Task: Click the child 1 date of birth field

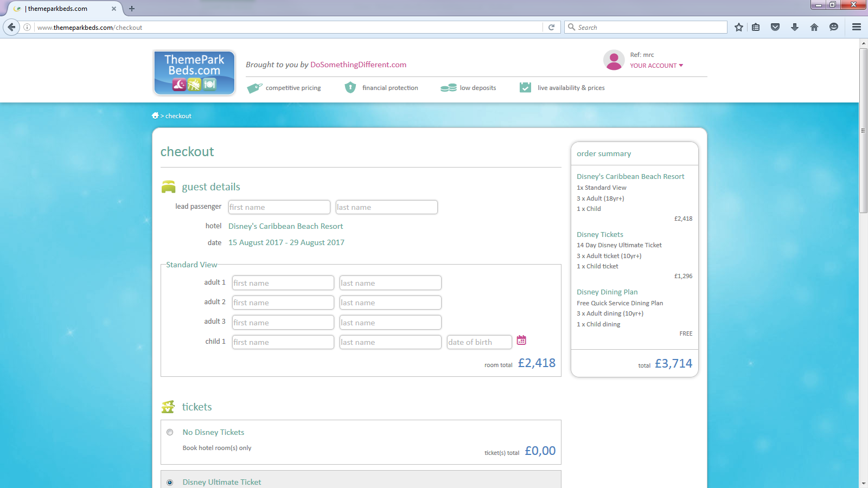Action: (x=479, y=342)
